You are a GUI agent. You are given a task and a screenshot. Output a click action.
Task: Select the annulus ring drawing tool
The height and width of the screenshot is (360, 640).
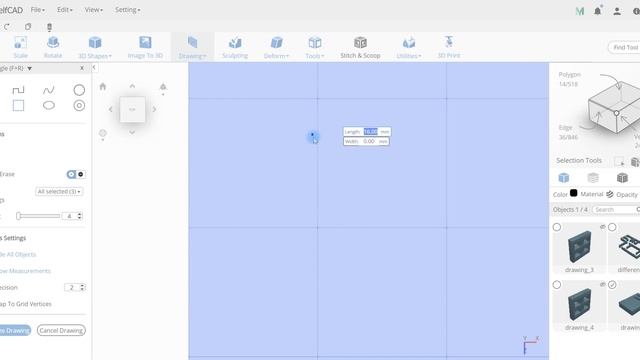tap(79, 106)
